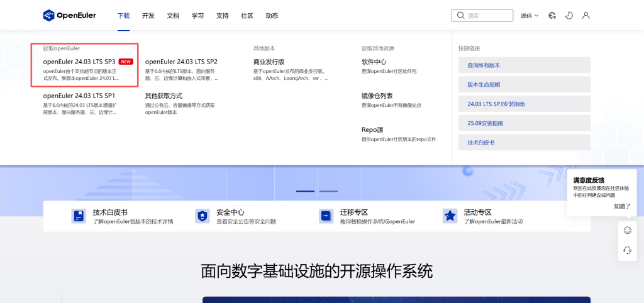The width and height of the screenshot is (644, 303).
Task: Click the 安全中心 shield icon
Action: point(202,216)
